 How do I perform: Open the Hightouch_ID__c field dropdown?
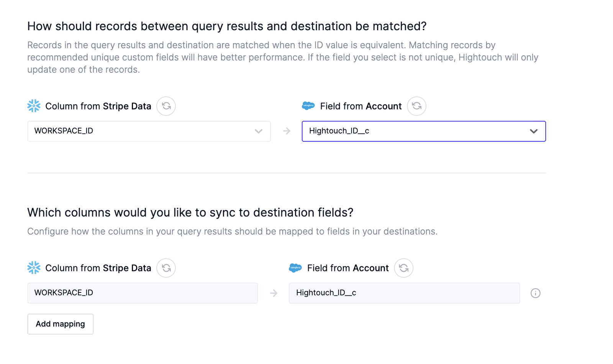(423, 131)
